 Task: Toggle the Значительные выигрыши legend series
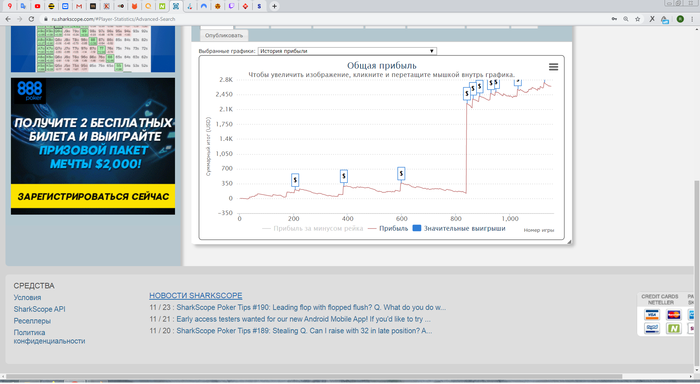(459, 228)
